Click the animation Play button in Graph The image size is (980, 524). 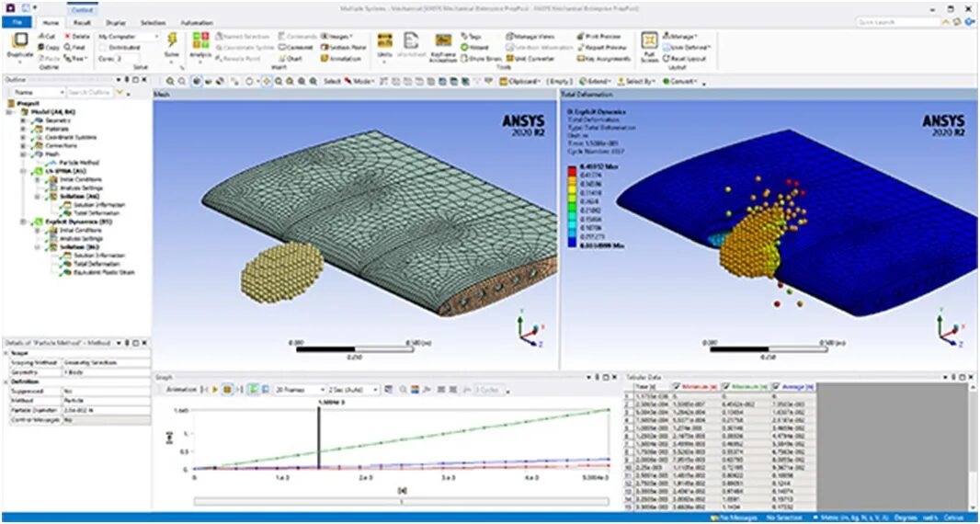[x=216, y=390]
